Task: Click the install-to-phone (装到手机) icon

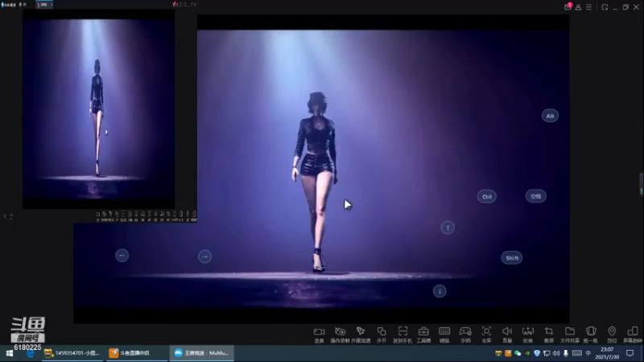Action: (402, 331)
